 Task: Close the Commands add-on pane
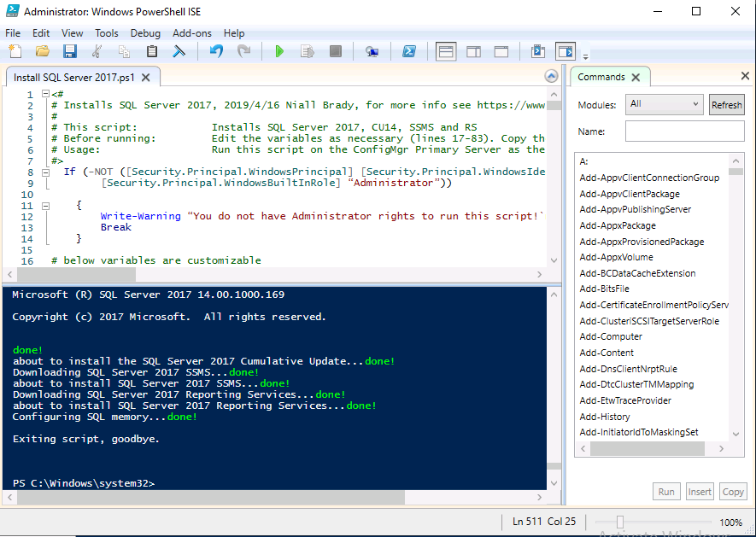745,76
